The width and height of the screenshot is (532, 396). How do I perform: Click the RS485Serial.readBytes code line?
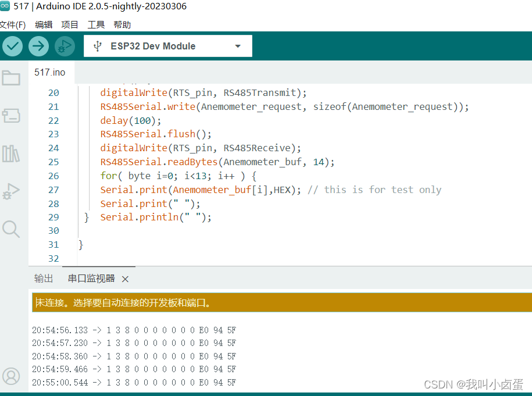[x=217, y=162]
